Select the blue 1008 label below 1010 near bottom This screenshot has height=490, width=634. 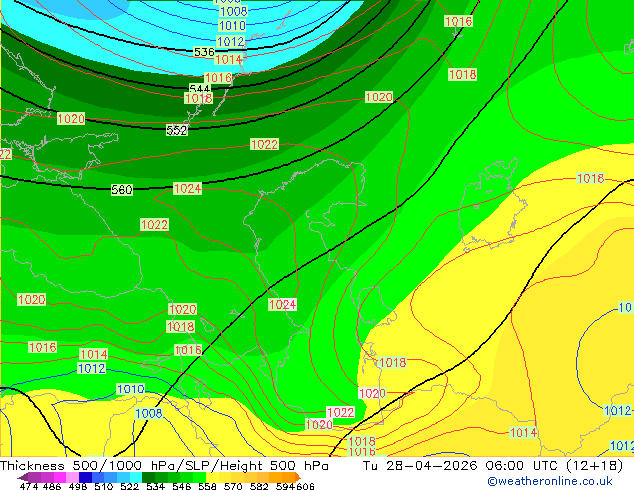pos(149,413)
